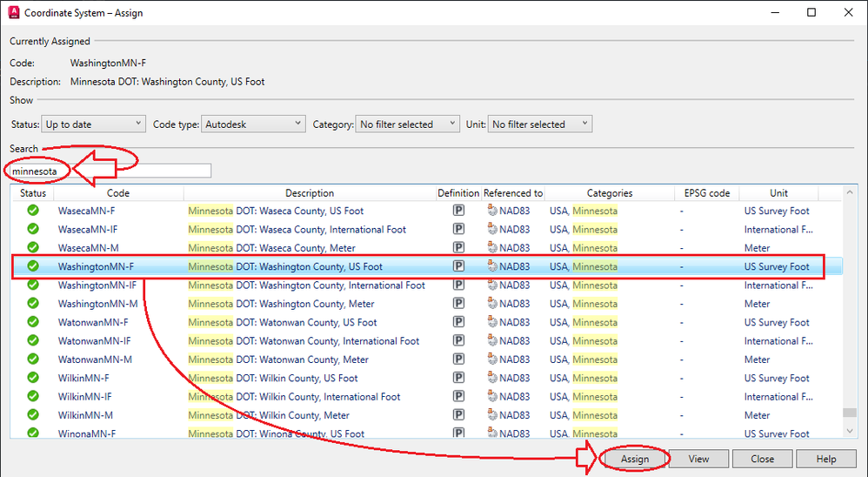Click the green status check of WilkinMN-F
868x477 pixels.
pos(33,378)
